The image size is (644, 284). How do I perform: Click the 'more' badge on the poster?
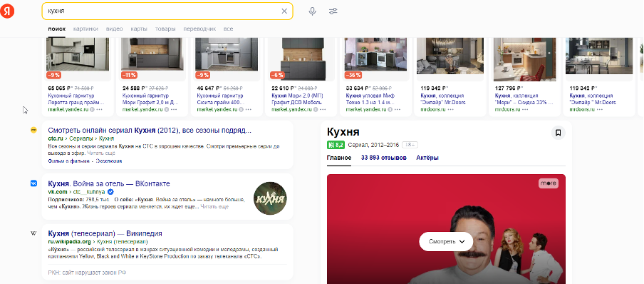pyautogui.click(x=549, y=183)
